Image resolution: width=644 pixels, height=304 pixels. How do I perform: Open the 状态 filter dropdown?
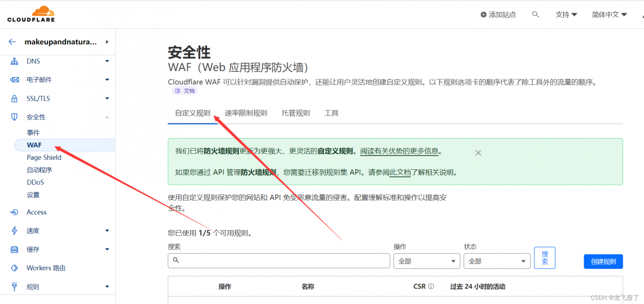(x=497, y=261)
